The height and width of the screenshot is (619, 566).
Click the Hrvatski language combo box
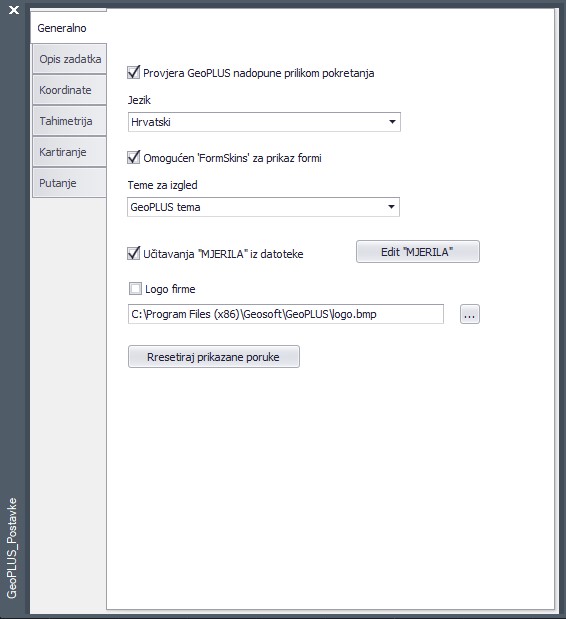tap(264, 122)
